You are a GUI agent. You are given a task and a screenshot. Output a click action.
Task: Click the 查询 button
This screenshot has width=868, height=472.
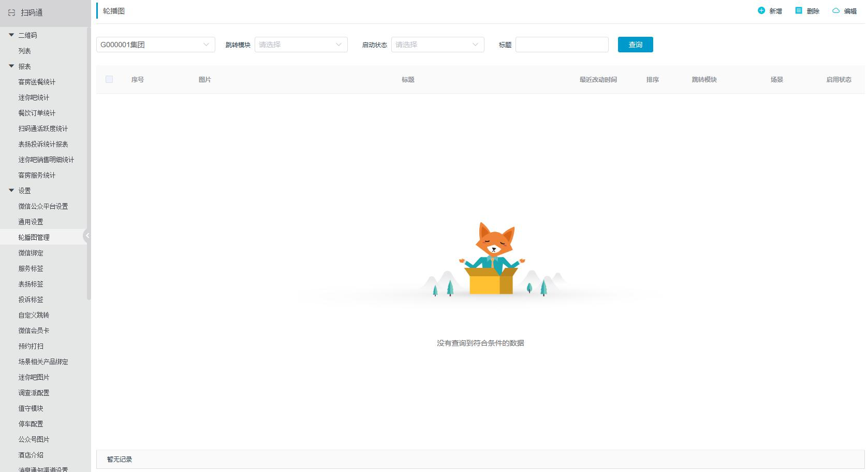[635, 45]
